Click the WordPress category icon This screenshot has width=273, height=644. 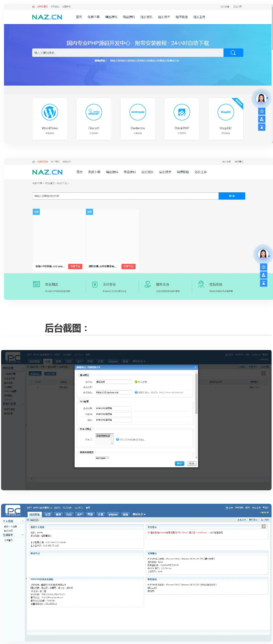point(50,112)
